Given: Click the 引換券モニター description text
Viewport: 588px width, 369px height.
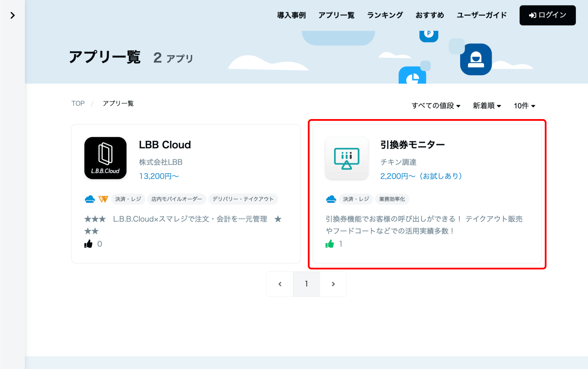Looking at the screenshot, I should (424, 225).
